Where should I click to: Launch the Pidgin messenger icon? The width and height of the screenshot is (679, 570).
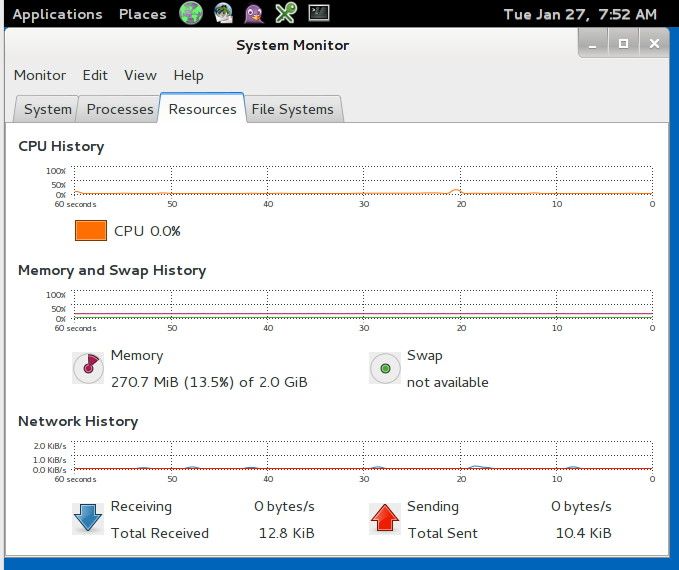tap(255, 14)
